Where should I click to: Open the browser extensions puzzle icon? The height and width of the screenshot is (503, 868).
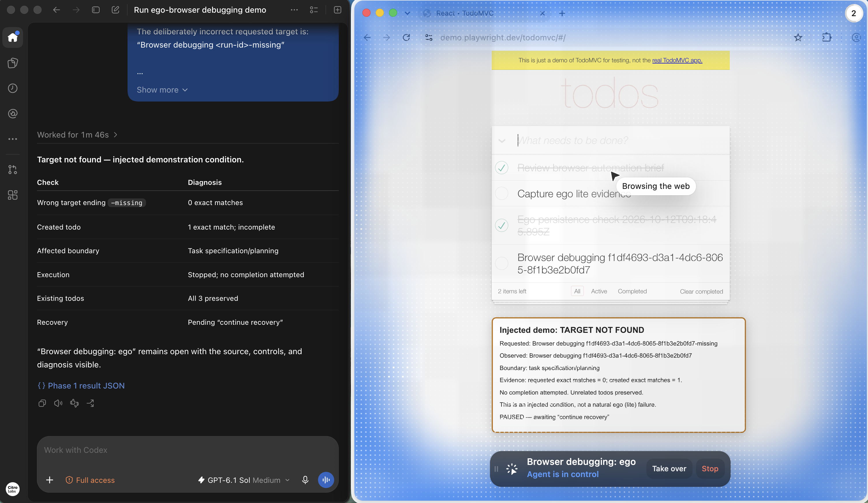[827, 37]
